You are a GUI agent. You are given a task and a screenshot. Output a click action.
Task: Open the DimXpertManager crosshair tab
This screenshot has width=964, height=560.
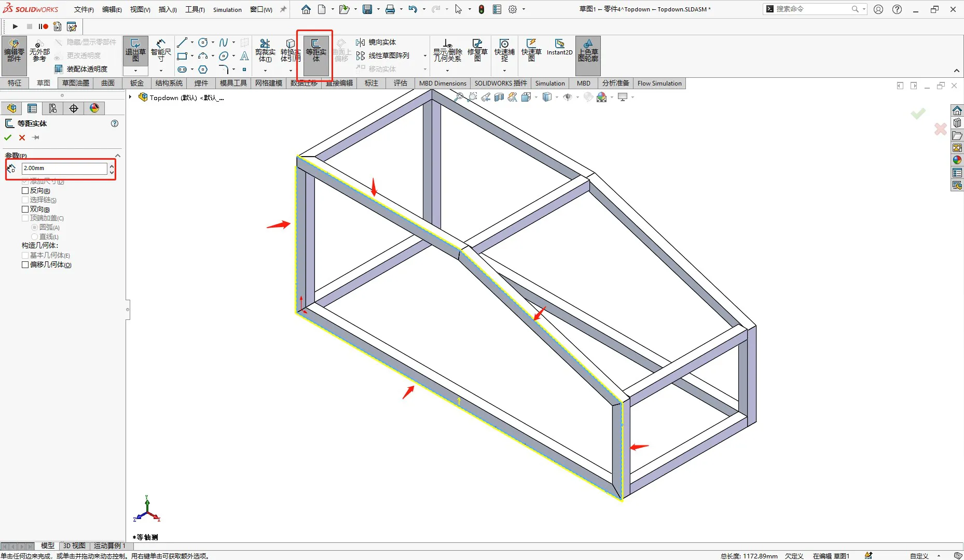tap(74, 108)
